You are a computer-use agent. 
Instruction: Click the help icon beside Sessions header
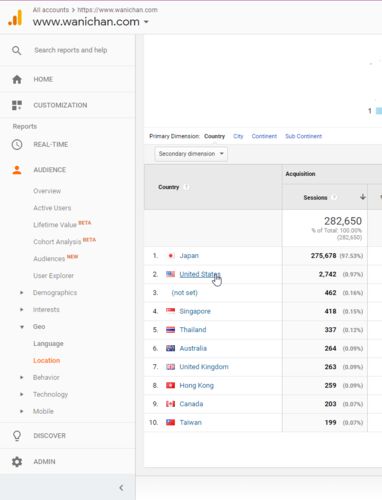coord(334,197)
